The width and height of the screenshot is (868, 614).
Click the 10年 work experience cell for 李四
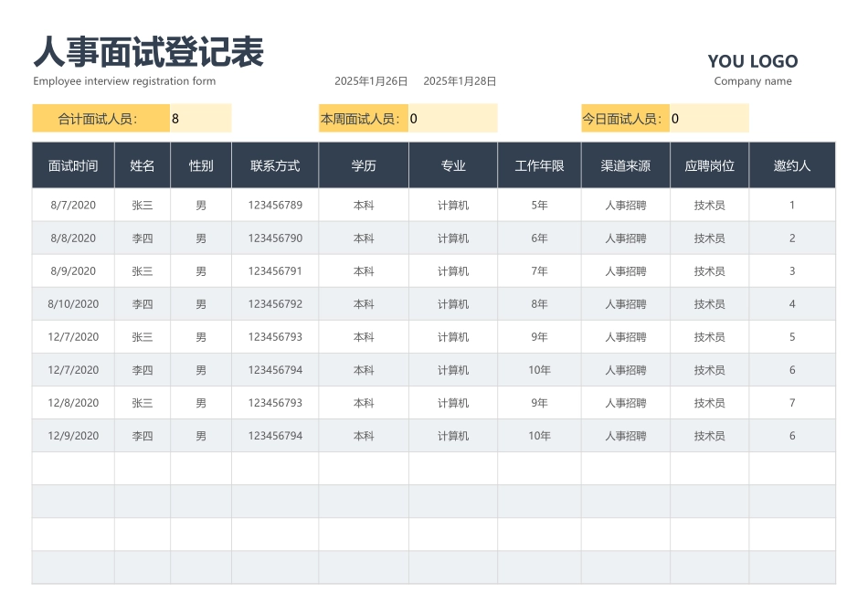click(x=539, y=370)
